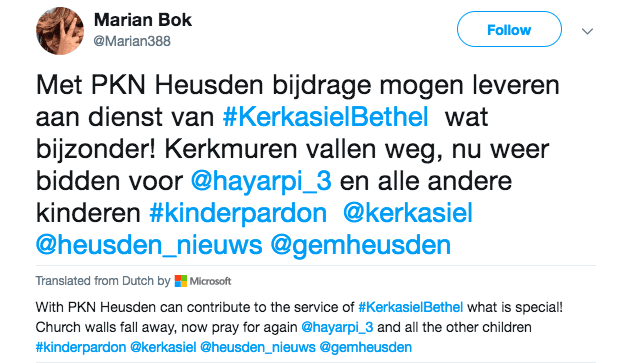Expand the tweet options chevron
Image resolution: width=633 pixels, height=363 pixels.
[587, 31]
